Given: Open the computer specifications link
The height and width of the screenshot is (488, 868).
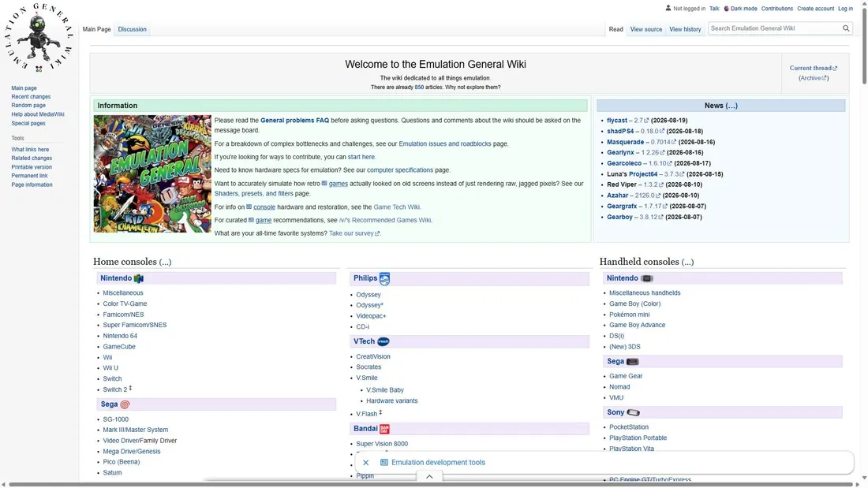Looking at the screenshot, I should [x=400, y=170].
